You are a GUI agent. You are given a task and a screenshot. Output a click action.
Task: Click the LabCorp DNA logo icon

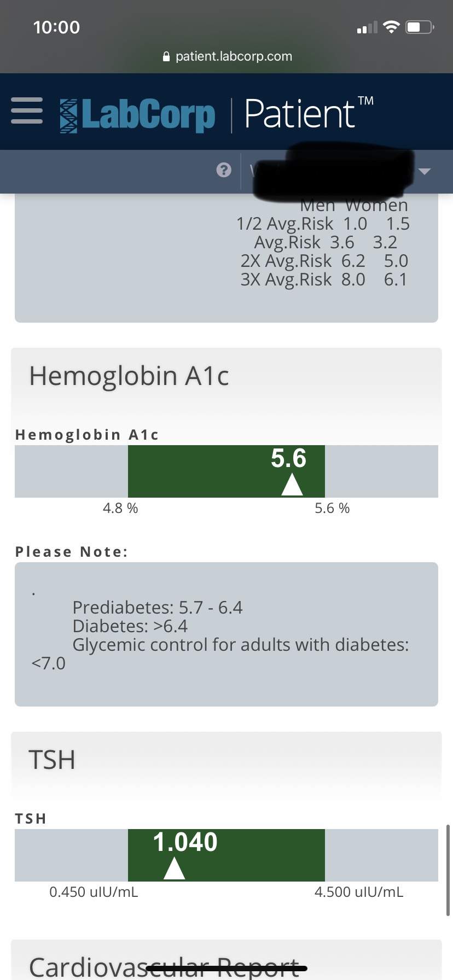pyautogui.click(x=68, y=116)
